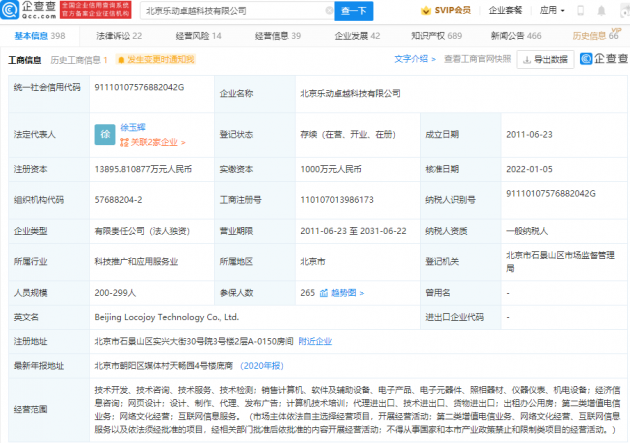The height and width of the screenshot is (443, 630).
Task: Click the Qcc.com logo icon
Action: pos(10,10)
